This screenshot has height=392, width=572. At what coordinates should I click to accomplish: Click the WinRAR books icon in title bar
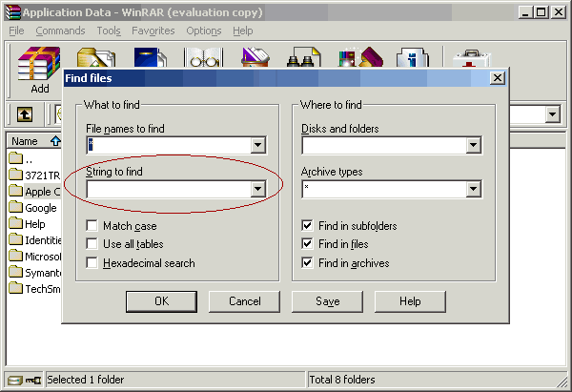click(13, 12)
